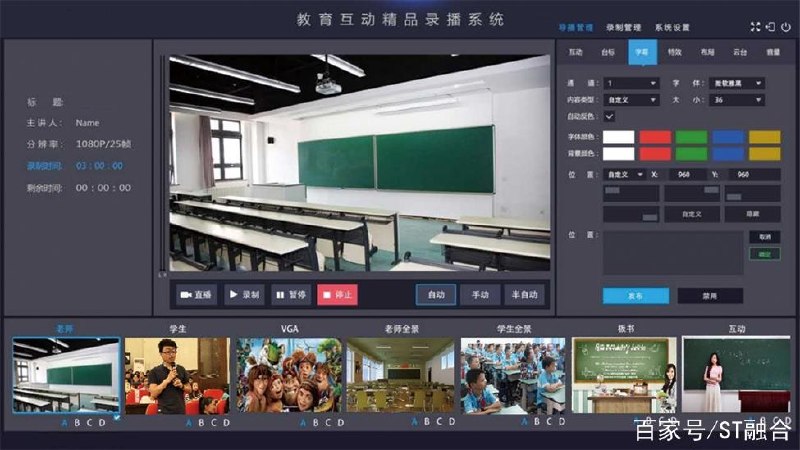Open the 通道 channel dropdown
Screen dimensions: 800x450
[x=632, y=83]
